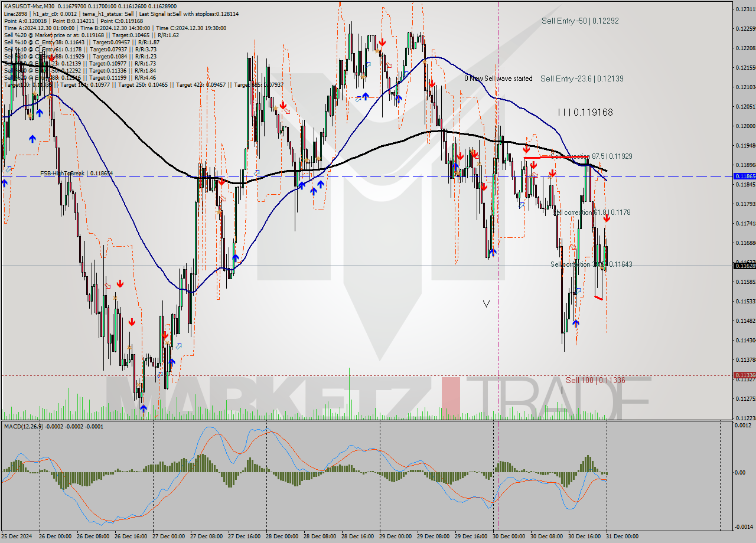Select the red horizontal trendline near 0.11929
The height and width of the screenshot is (543, 756).
tap(556, 157)
